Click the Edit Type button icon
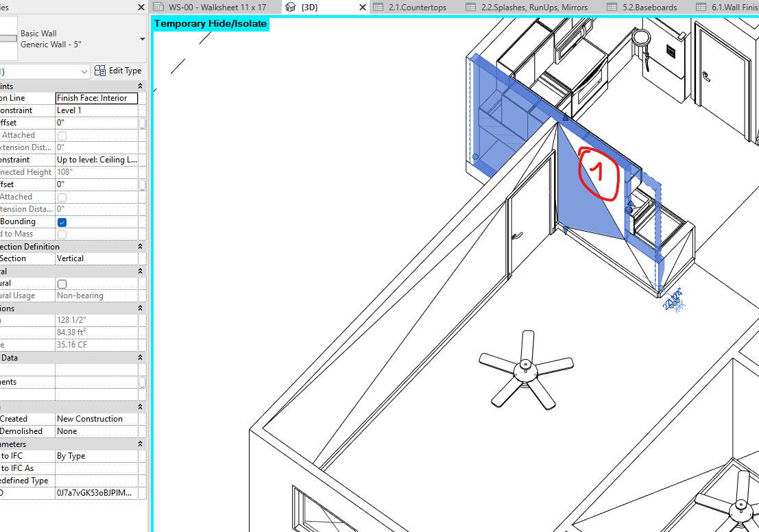759x532 pixels. [x=101, y=70]
